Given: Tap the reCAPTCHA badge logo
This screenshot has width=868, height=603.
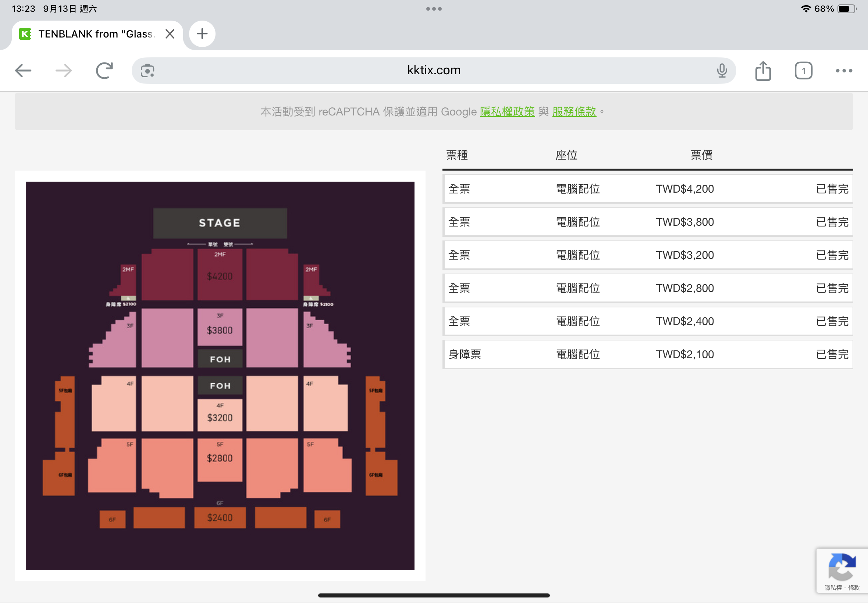Looking at the screenshot, I should [x=842, y=567].
